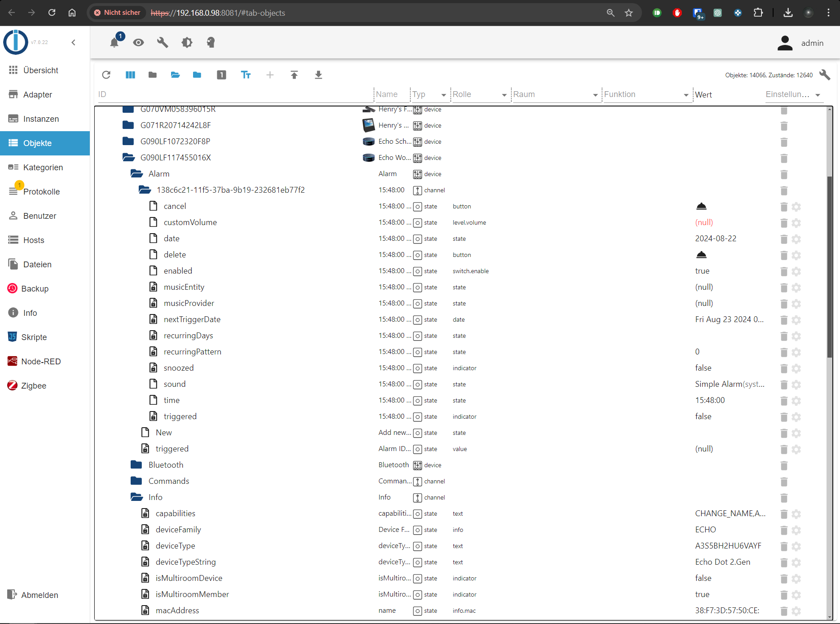Toggle column view icon in toolbar
This screenshot has height=624, width=840.
pos(130,75)
